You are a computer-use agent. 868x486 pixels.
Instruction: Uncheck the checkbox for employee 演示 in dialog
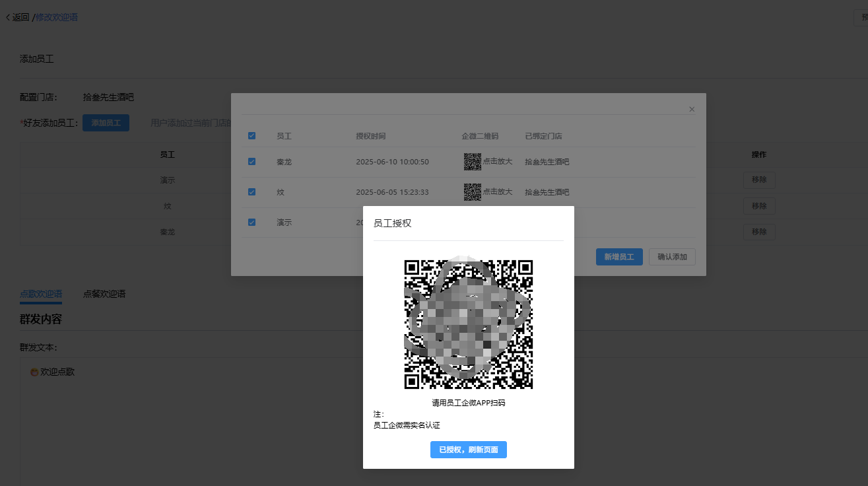251,222
